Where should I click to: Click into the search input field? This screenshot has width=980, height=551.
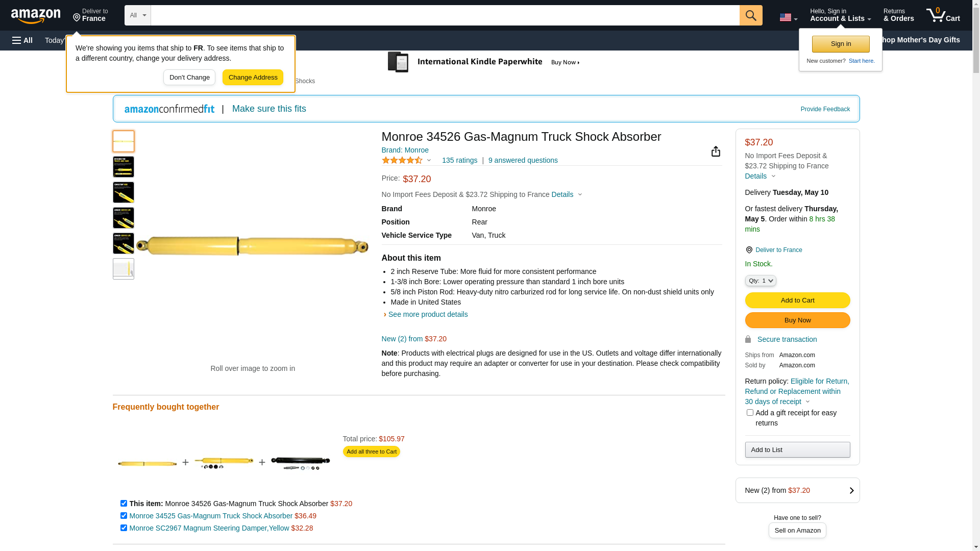[x=444, y=15]
